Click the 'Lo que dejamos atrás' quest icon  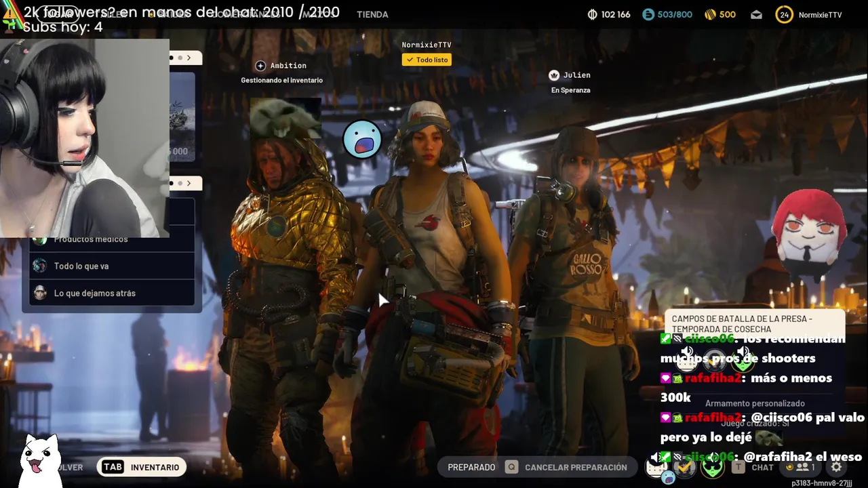[40, 293]
